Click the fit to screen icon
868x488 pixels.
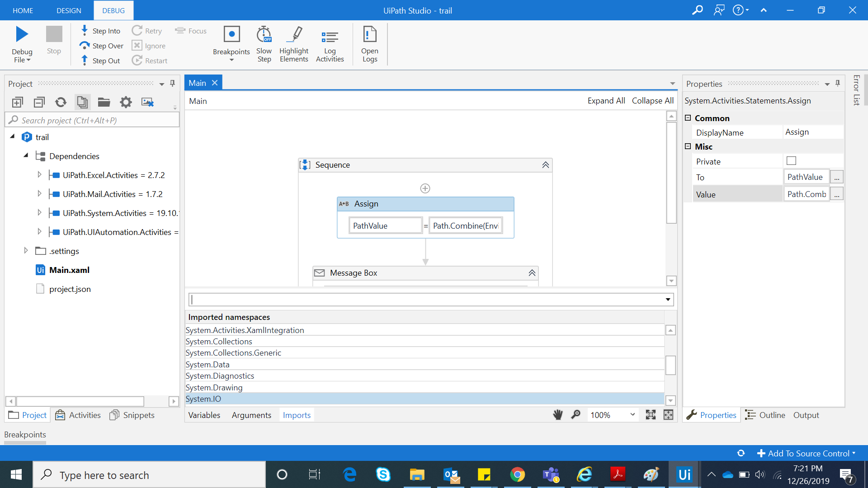(651, 415)
